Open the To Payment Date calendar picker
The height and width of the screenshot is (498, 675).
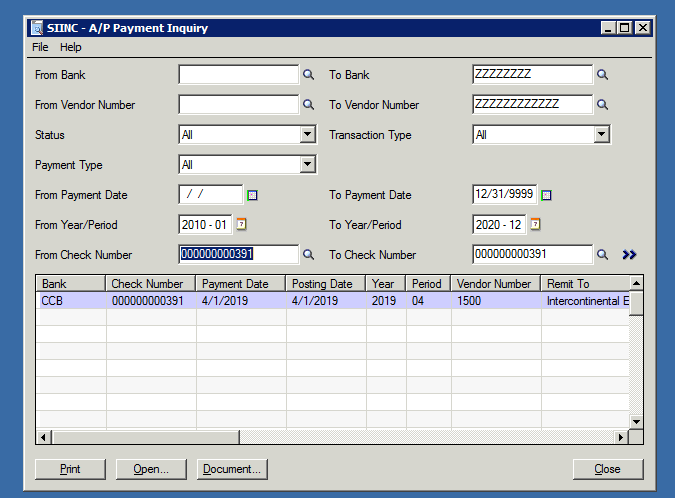click(546, 196)
